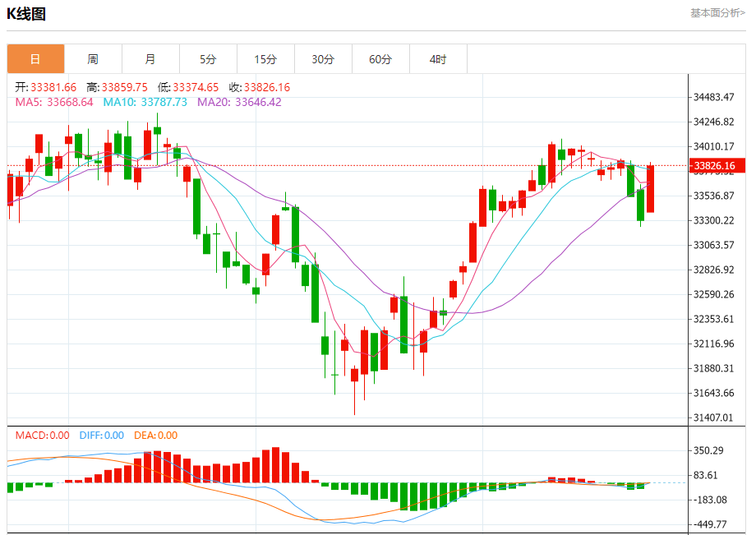The image size is (756, 535).
Task: Switch to the 月 monthly tab
Action: (x=150, y=59)
